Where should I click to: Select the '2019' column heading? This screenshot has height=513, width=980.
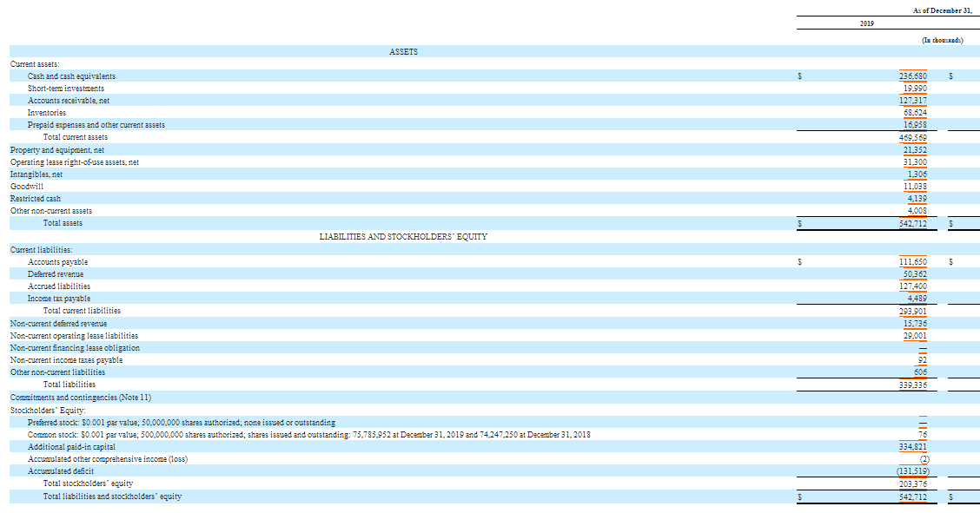pyautogui.click(x=867, y=23)
